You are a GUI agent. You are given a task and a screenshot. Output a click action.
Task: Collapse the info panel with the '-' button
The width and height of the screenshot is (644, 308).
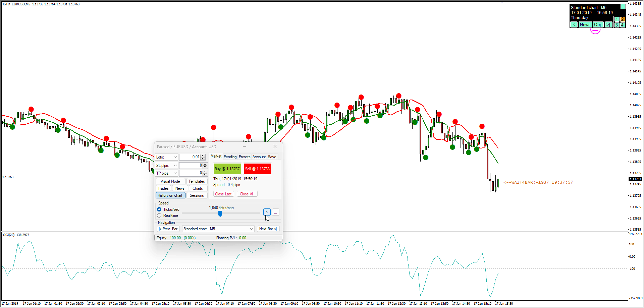point(623,7)
